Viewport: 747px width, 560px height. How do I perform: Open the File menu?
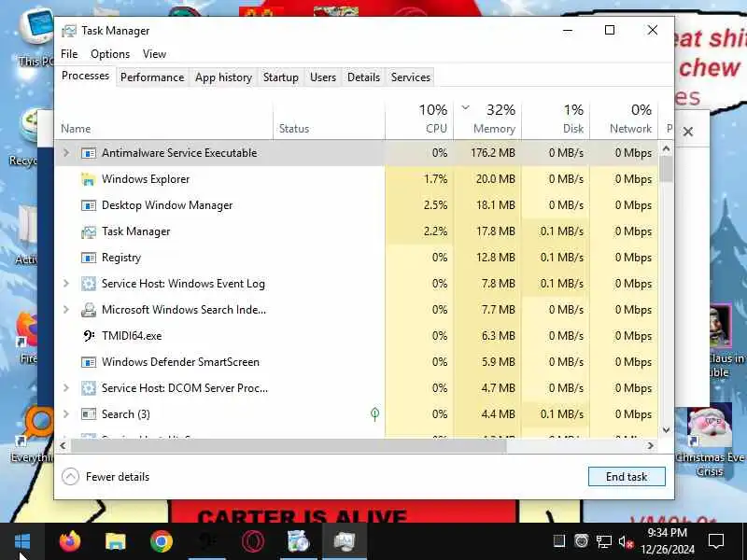pyautogui.click(x=69, y=54)
